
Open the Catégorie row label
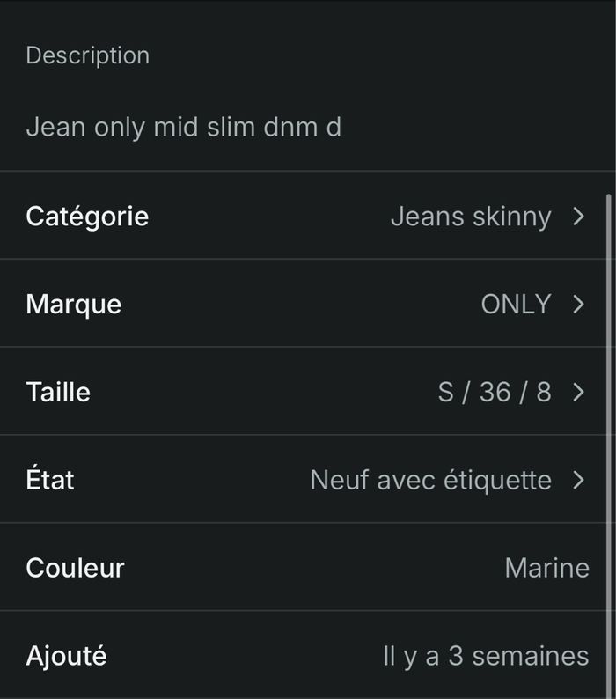tap(87, 217)
